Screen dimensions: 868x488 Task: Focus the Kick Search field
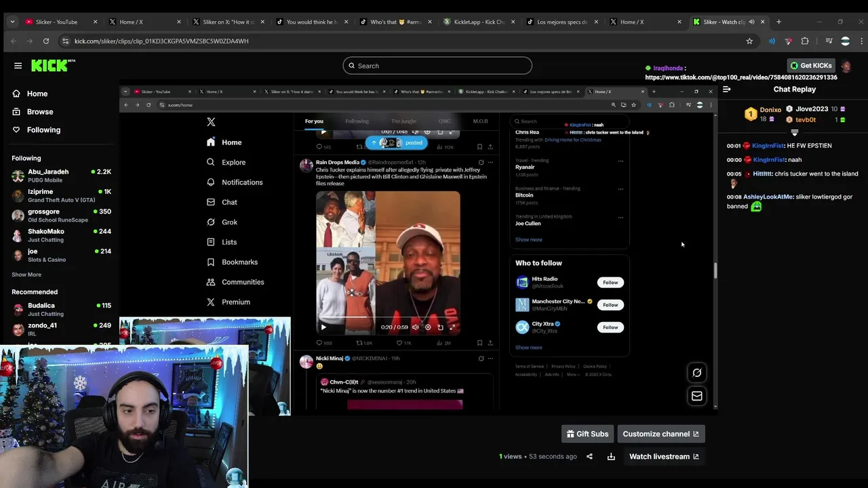tap(437, 66)
